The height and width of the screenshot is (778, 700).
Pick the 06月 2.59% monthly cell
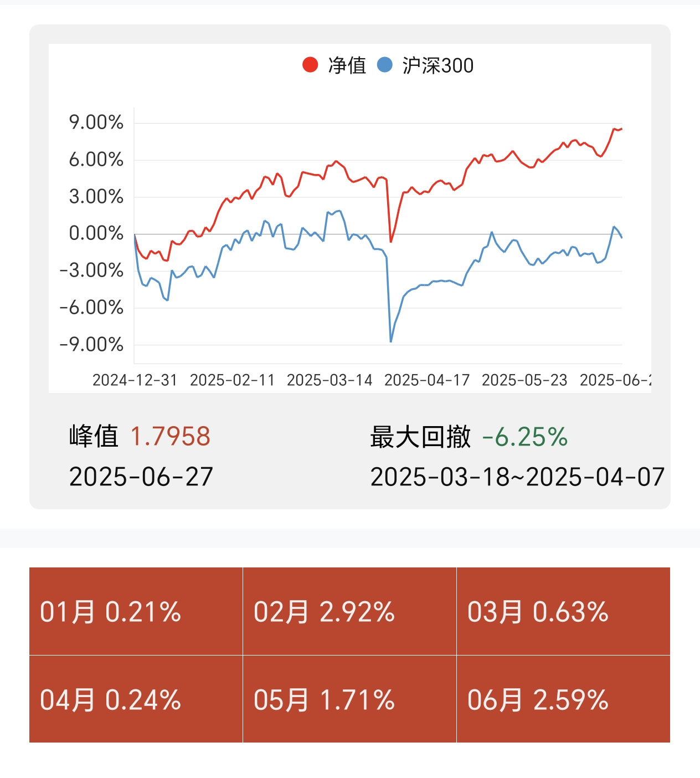coord(563,699)
